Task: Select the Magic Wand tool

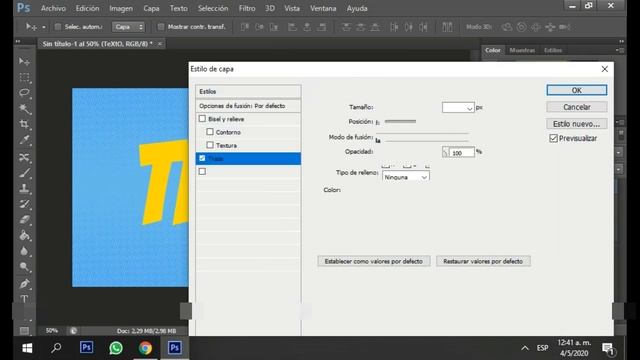Action: point(24,109)
